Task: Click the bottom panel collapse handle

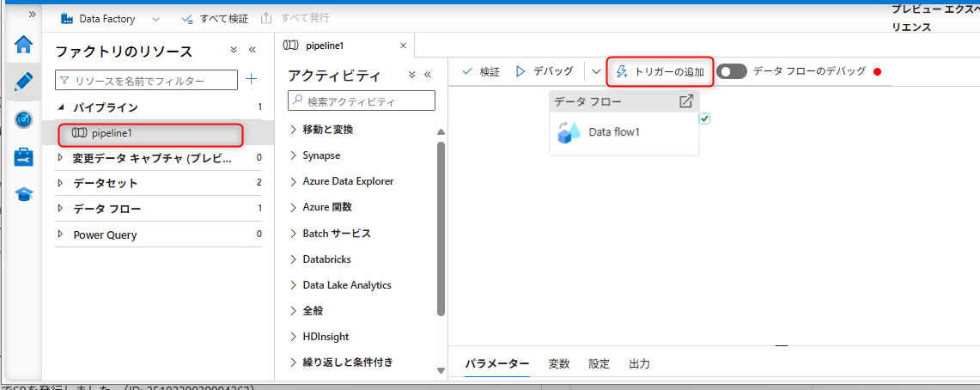Action: tap(782, 345)
